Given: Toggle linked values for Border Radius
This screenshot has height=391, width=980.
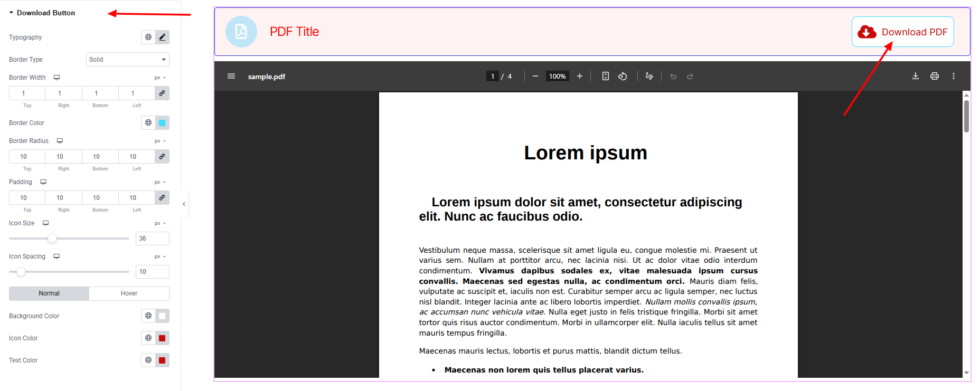Looking at the screenshot, I should (x=162, y=157).
